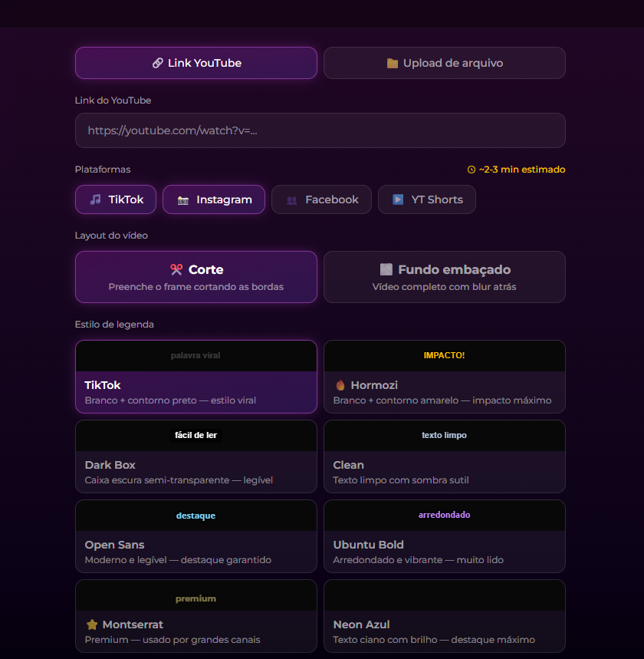The image size is (644, 659).
Task: Click the 'fácil de ler' preview
Action: (x=195, y=435)
